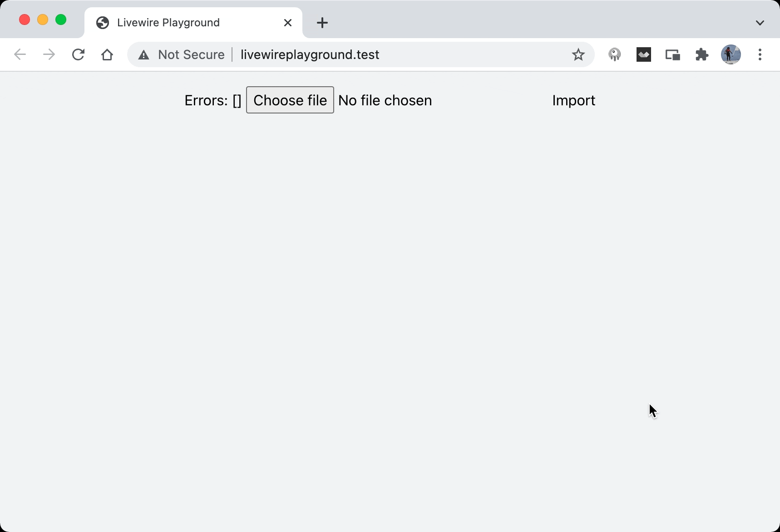780x532 pixels.
Task: Open Chrome's three-dot settings menu
Action: click(760, 54)
